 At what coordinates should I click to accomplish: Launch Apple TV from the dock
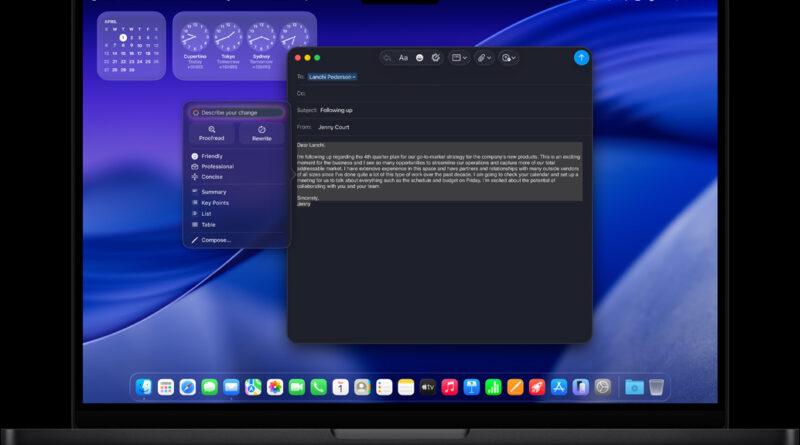[x=428, y=387]
